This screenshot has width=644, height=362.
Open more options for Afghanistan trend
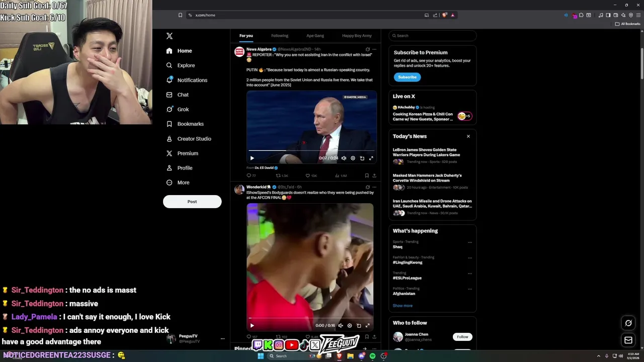pos(470,289)
